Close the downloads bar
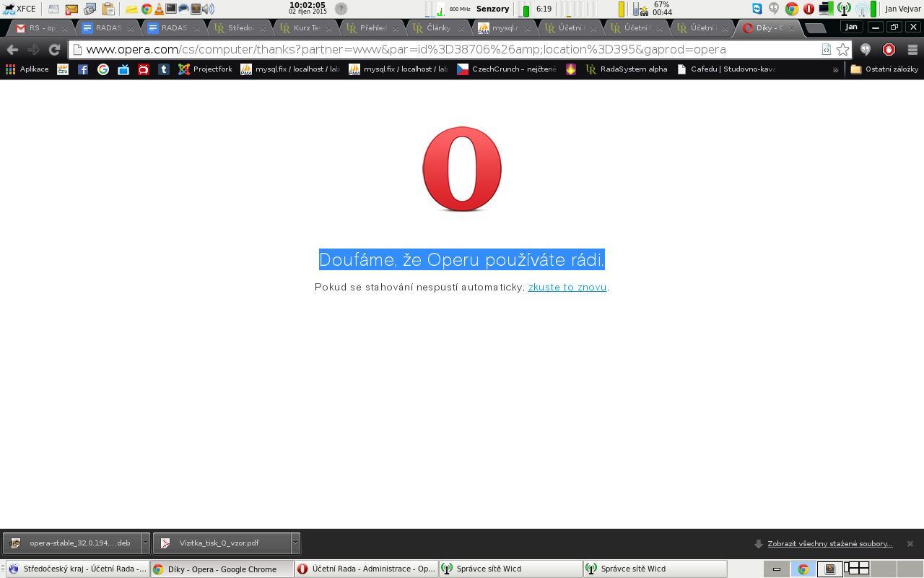This screenshot has height=578, width=924. pos(910,543)
